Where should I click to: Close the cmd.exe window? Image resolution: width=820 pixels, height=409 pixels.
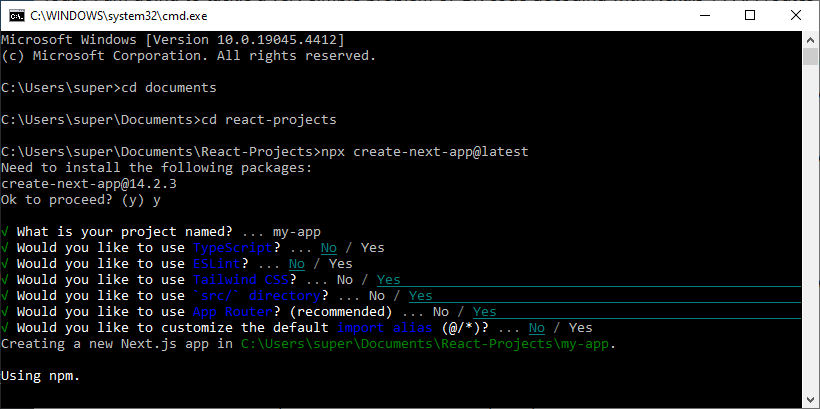(x=795, y=16)
